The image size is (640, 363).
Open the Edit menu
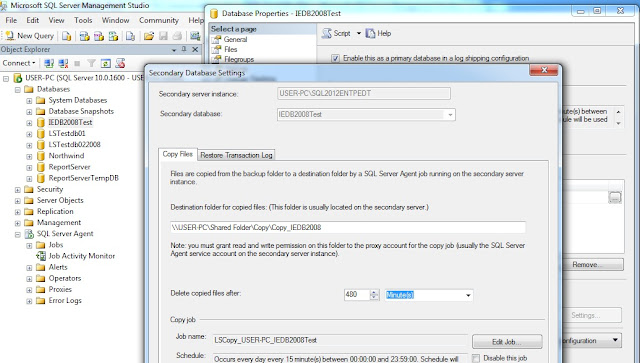pos(33,20)
